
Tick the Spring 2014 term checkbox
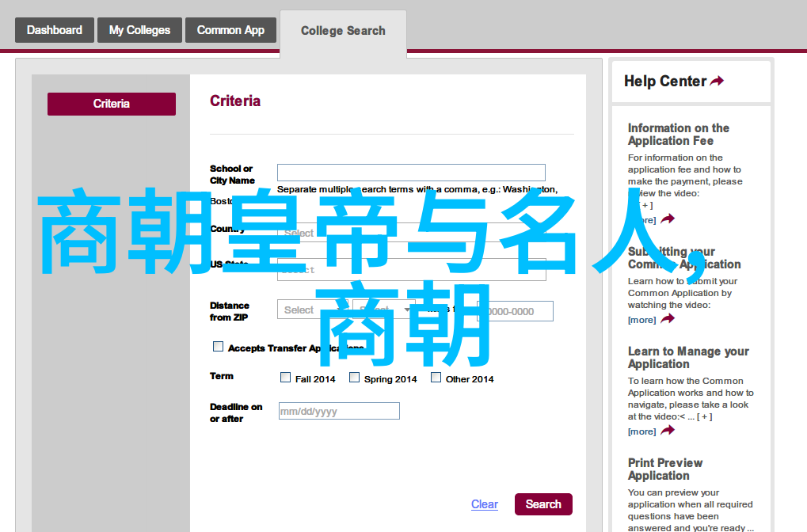click(355, 378)
